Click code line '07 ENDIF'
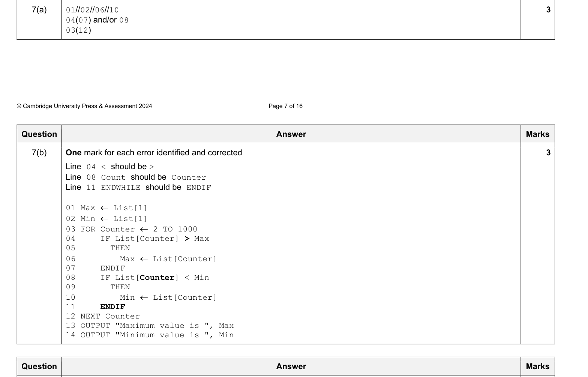This screenshot has width=588, height=377. pos(95,268)
